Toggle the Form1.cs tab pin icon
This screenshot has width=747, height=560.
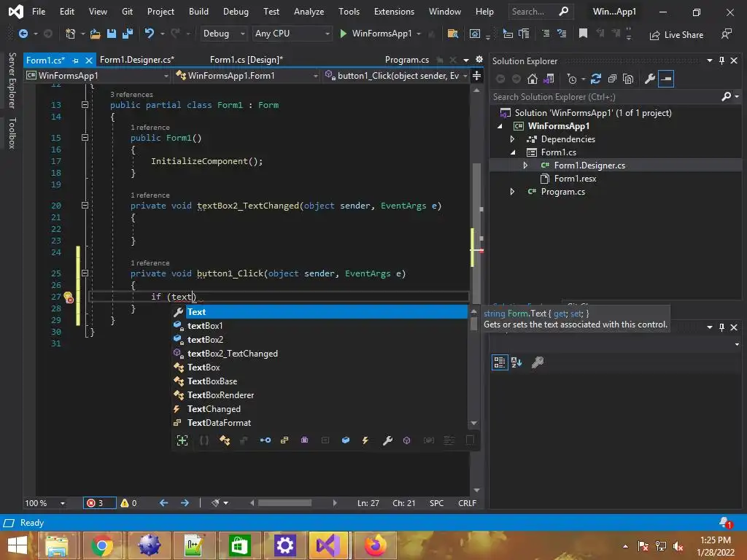click(x=75, y=61)
